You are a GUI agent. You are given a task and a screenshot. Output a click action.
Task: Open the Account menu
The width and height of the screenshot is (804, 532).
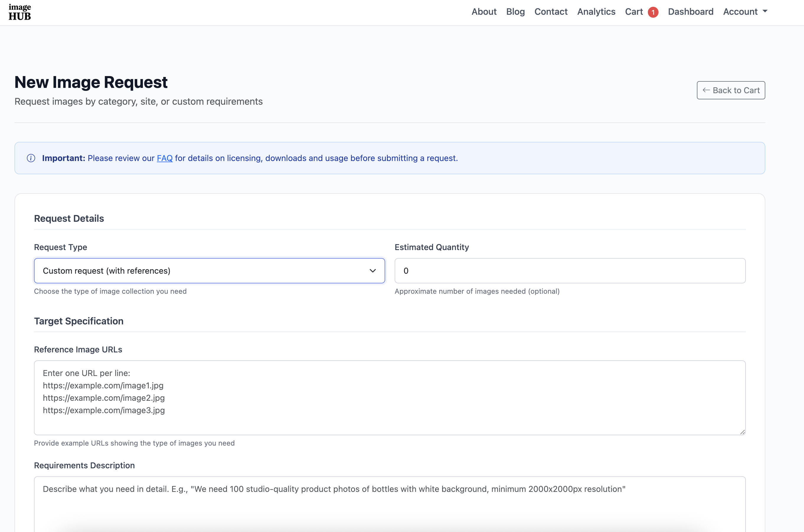[740, 12]
